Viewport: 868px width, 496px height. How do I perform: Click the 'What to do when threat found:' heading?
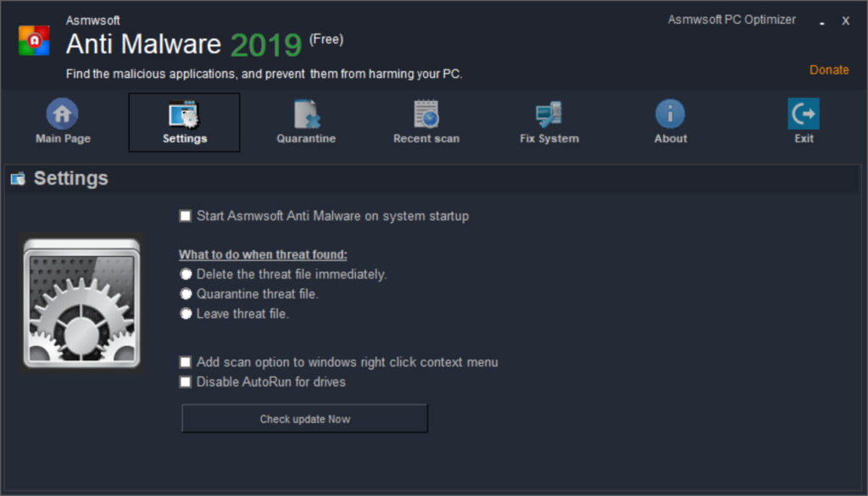pos(263,254)
